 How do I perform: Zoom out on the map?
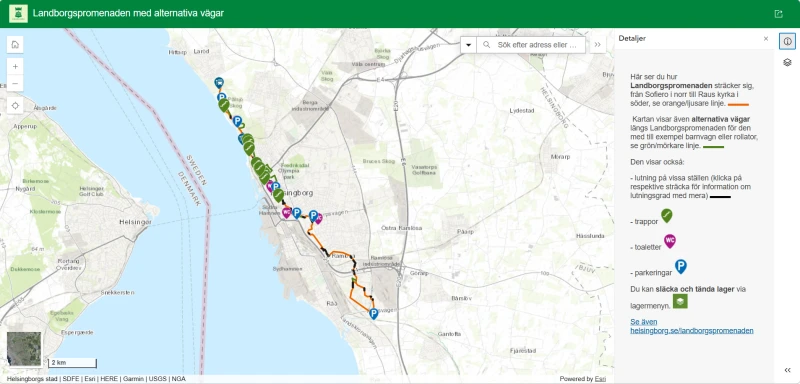[15, 83]
